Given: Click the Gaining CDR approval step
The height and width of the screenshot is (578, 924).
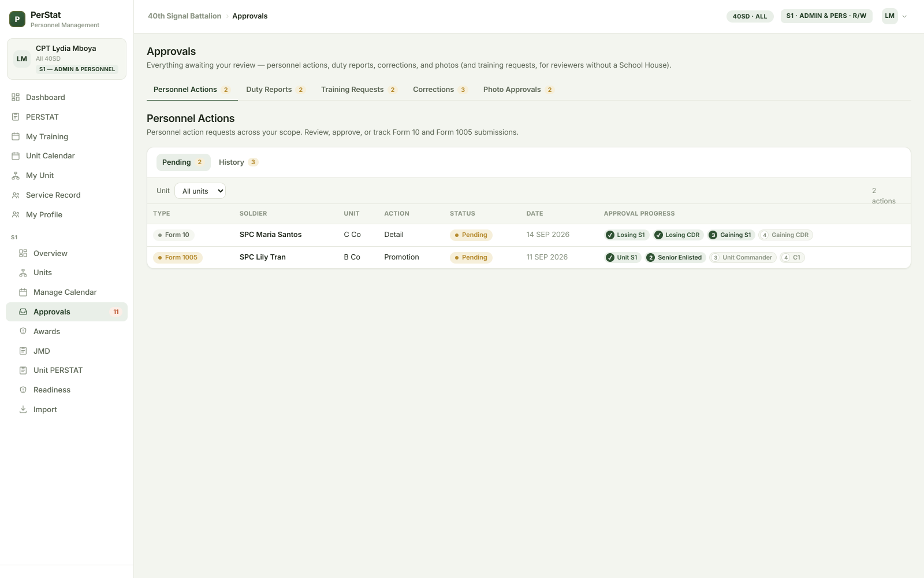Looking at the screenshot, I should point(785,235).
